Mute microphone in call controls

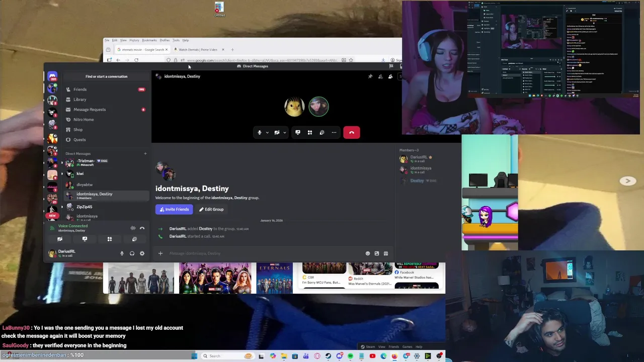[x=260, y=133]
